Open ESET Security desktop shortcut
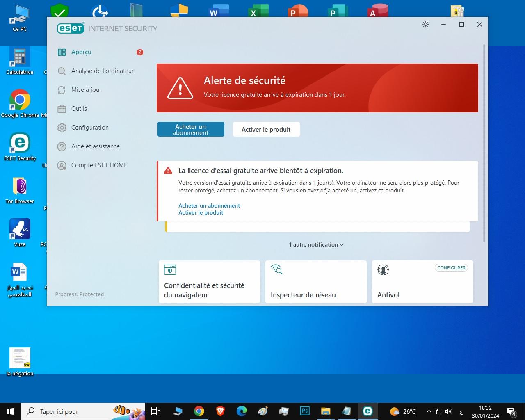The height and width of the screenshot is (420, 525). [20, 147]
